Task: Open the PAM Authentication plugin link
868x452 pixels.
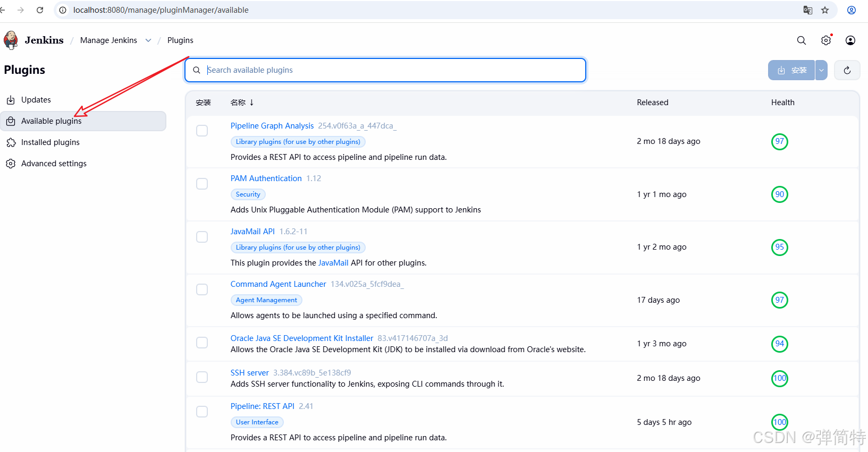Action: (x=266, y=178)
